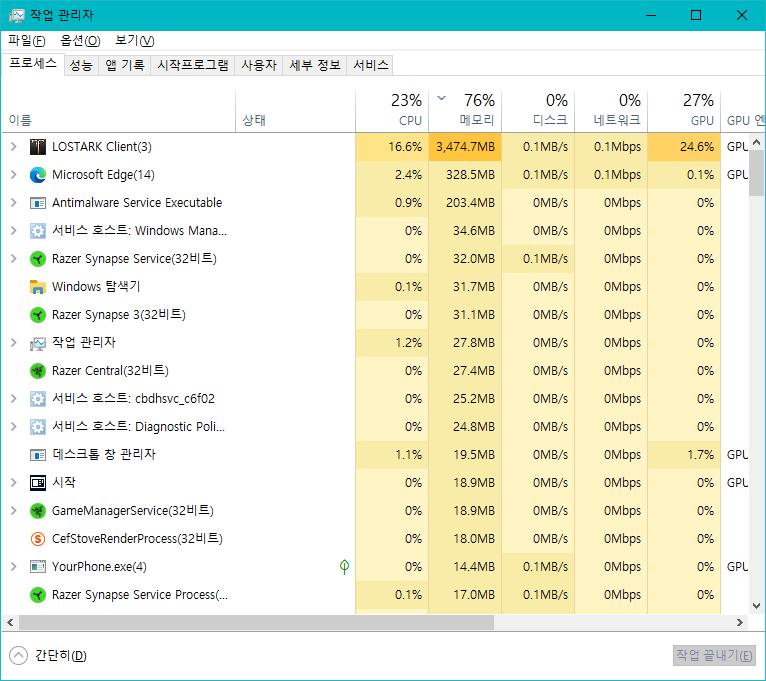This screenshot has height=681, width=766.
Task: Click the Razer Synapse Service Process icon
Action: [x=38, y=595]
